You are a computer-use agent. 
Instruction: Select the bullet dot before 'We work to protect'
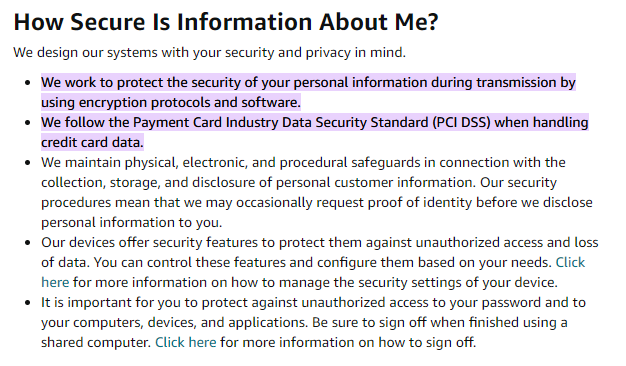pyautogui.click(x=28, y=83)
